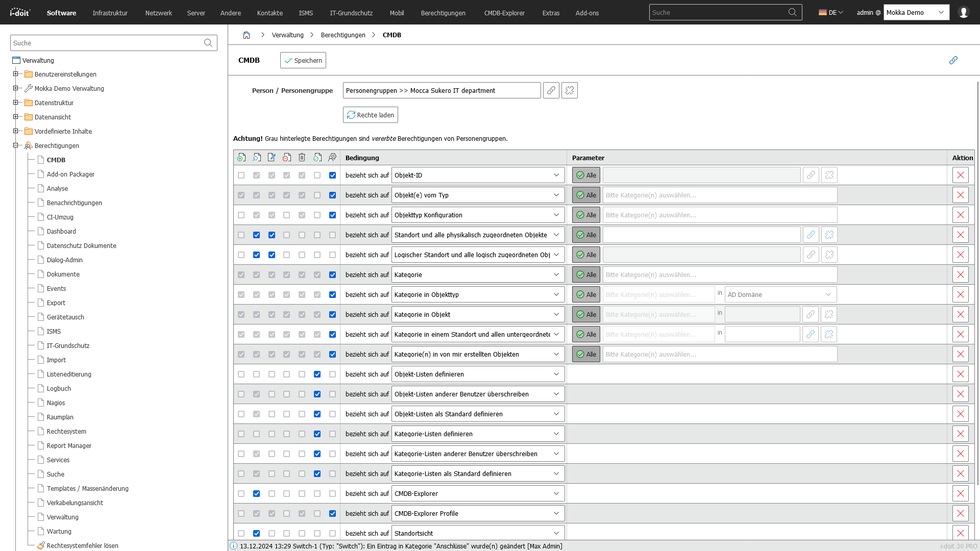Click the View right column header icon
Viewport: 980px width, 551px height.
[257, 158]
